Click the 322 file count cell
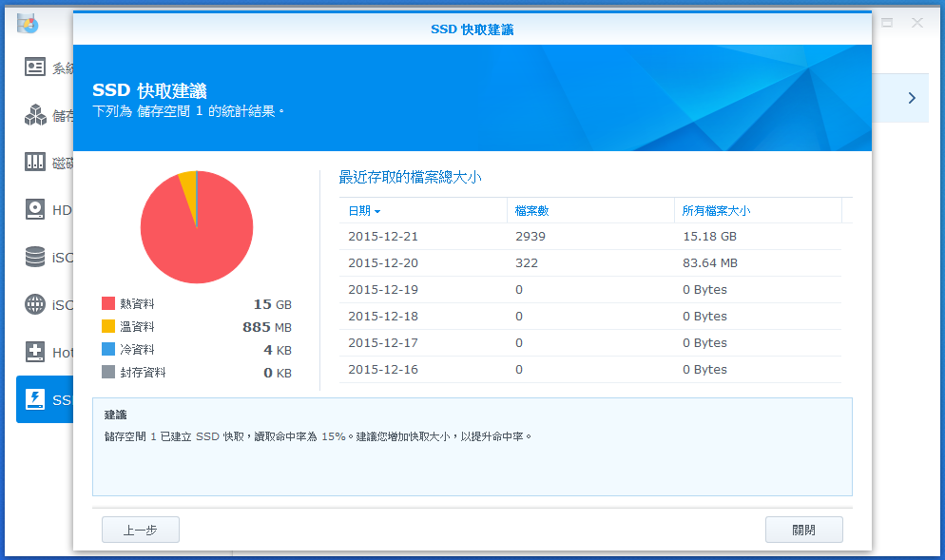Screen dimensions: 945x560 point(527,262)
